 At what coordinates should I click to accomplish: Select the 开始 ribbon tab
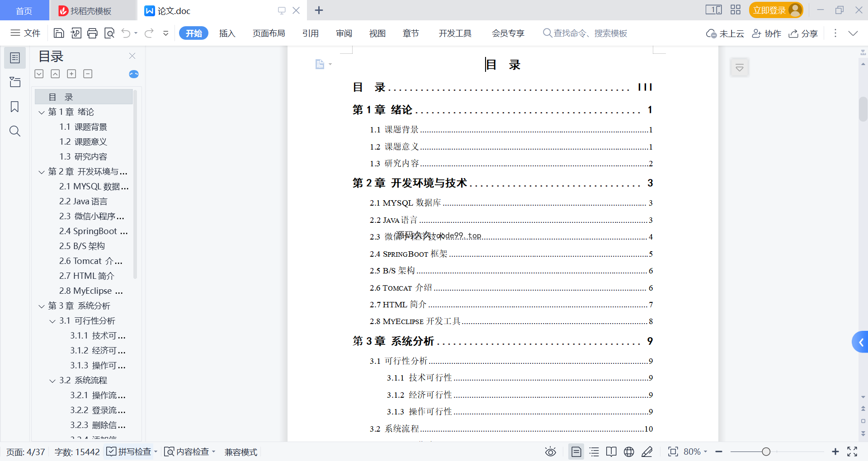click(193, 33)
